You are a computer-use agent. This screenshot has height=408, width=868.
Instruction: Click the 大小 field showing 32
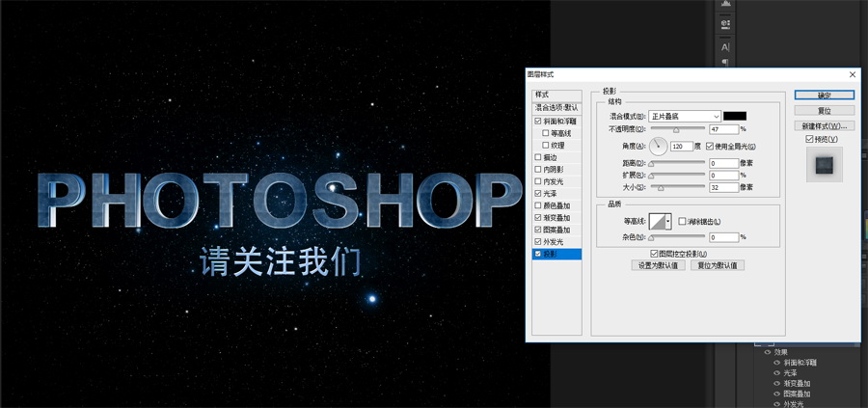(723, 188)
